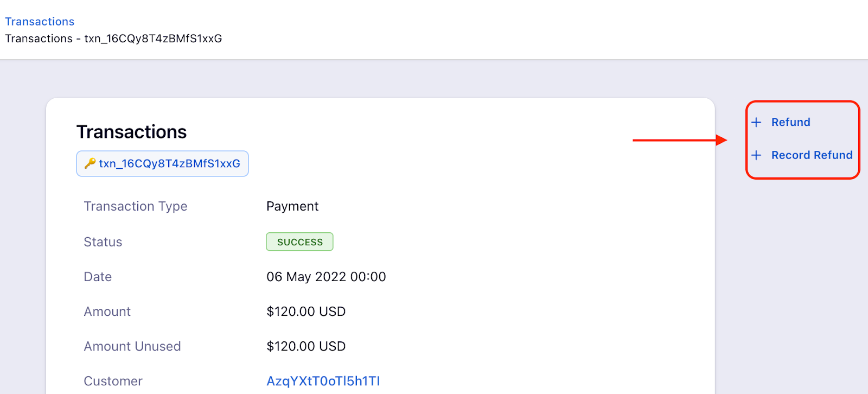Click the Status field label

click(103, 242)
